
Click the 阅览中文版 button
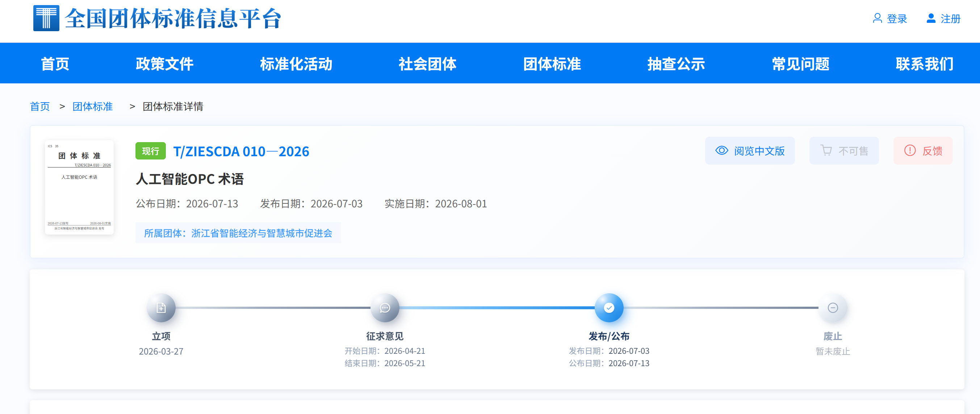click(x=750, y=150)
